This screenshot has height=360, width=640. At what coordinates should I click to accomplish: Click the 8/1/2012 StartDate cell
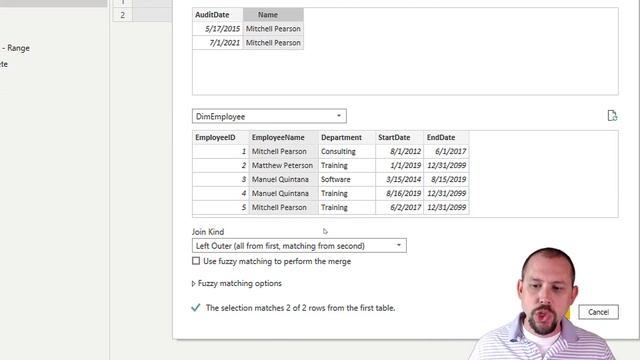click(400, 151)
